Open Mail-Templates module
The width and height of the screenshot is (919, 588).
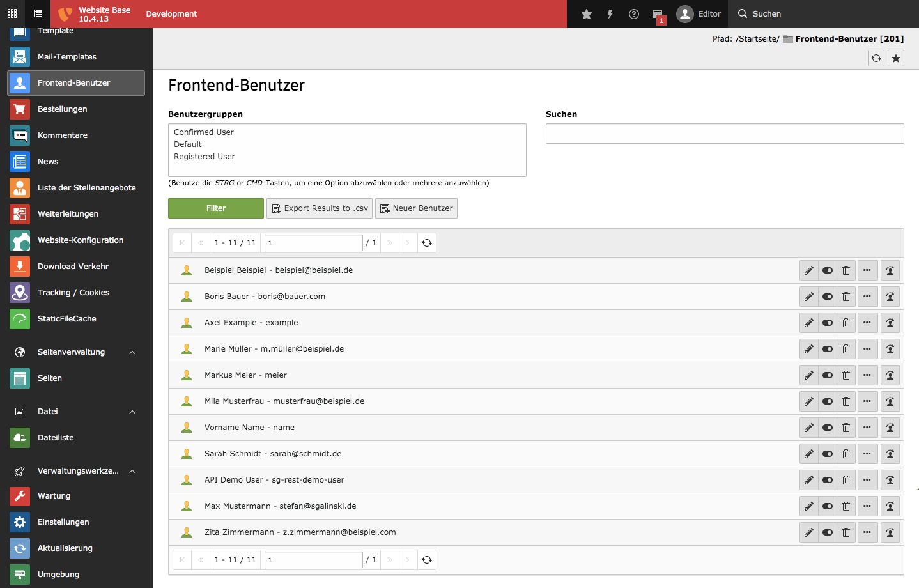pyautogui.click(x=76, y=57)
